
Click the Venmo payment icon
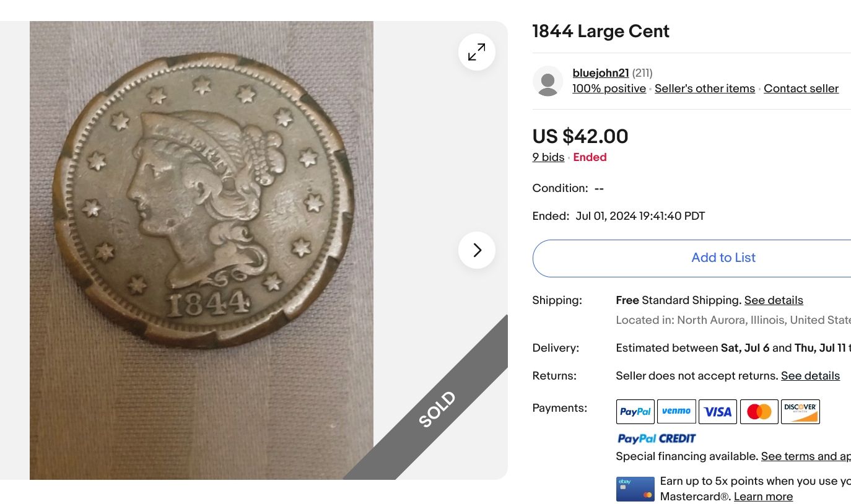tap(676, 412)
